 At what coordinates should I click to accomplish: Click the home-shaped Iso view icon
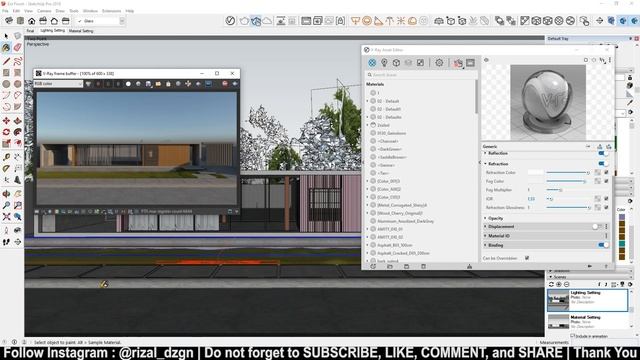click(x=31, y=20)
